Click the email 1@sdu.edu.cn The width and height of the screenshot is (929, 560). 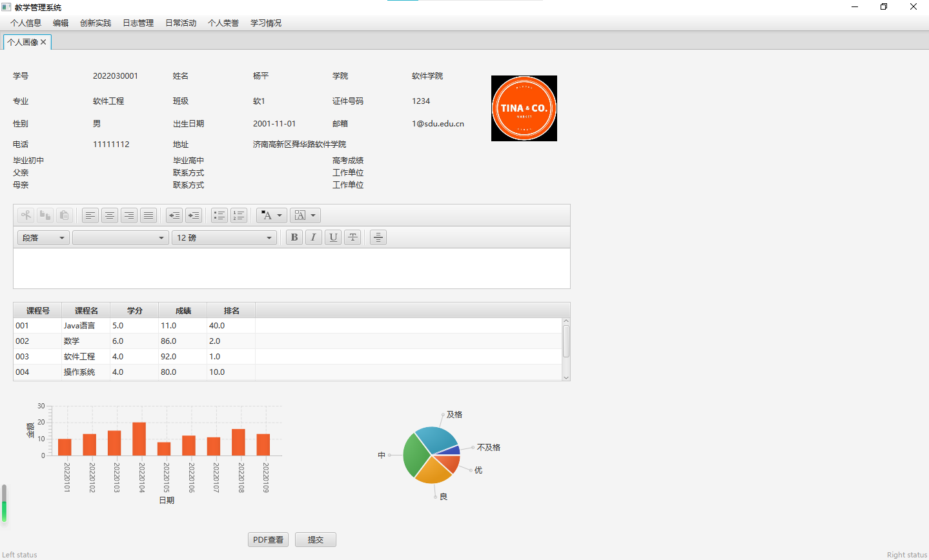[x=438, y=124]
